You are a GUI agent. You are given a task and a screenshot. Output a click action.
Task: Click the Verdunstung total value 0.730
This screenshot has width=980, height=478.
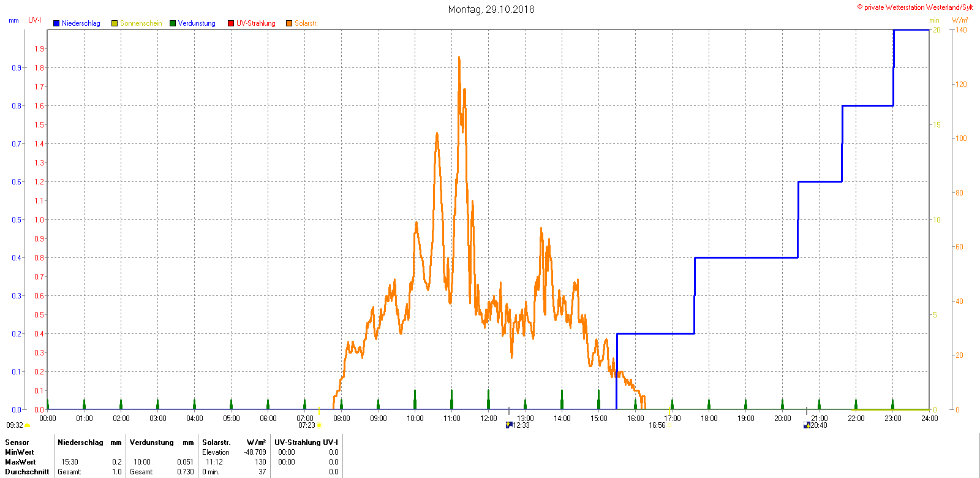click(186, 472)
